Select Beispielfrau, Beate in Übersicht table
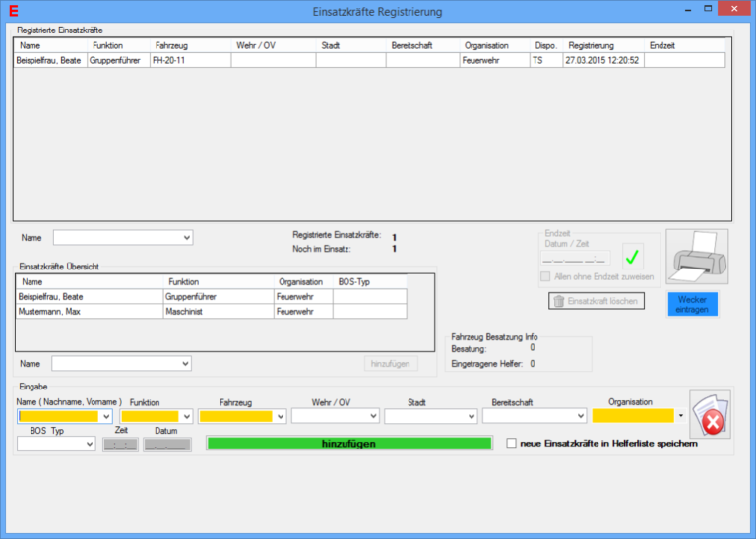The height and width of the screenshot is (539, 756). [90, 297]
